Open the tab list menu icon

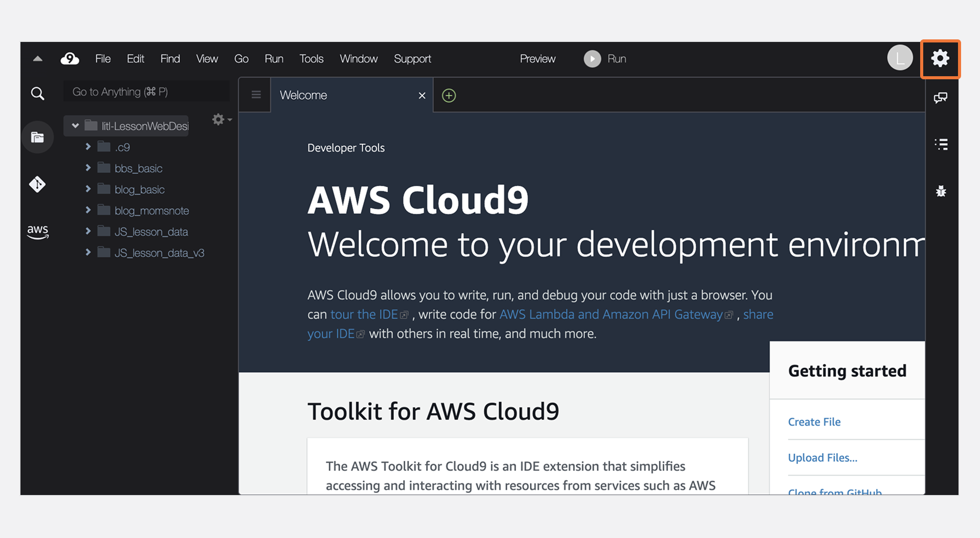256,95
